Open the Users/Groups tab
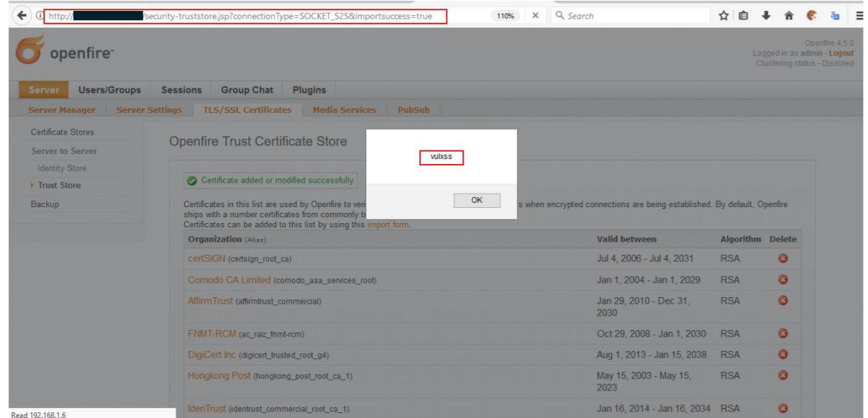This screenshot has width=868, height=418. click(109, 90)
